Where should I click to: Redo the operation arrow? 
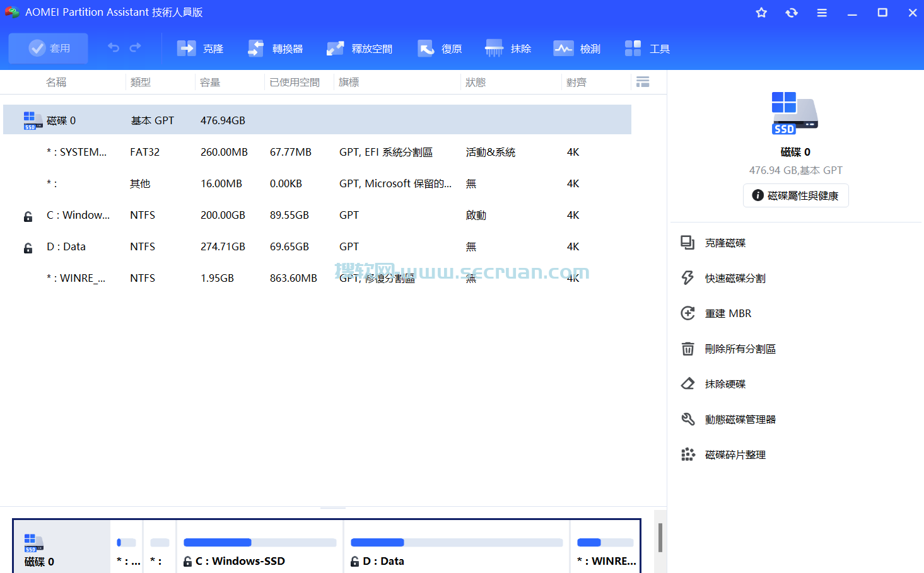tap(136, 48)
